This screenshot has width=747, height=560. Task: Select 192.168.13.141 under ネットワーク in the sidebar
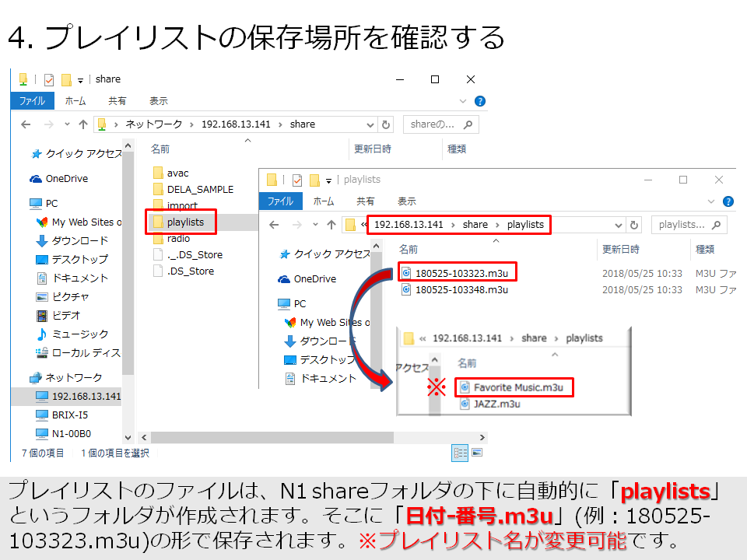tap(86, 396)
